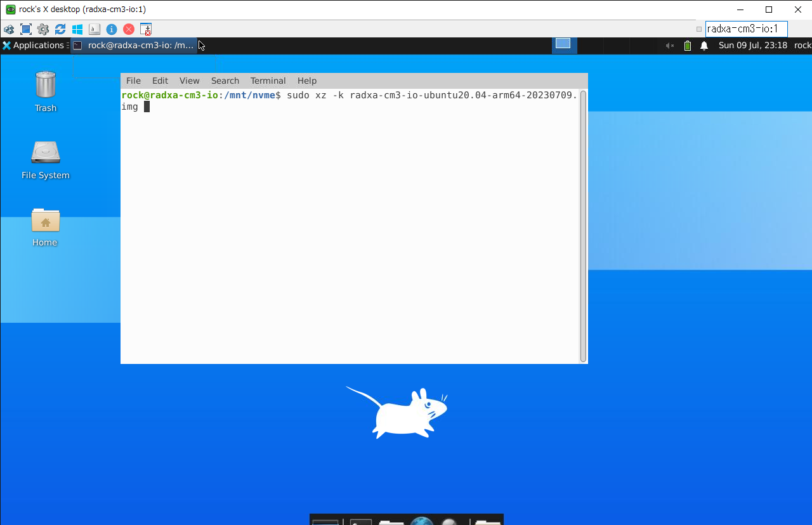This screenshot has width=812, height=525.
Task: Select the rock@radxa-cm3-io terminal taskbar button
Action: 134,46
